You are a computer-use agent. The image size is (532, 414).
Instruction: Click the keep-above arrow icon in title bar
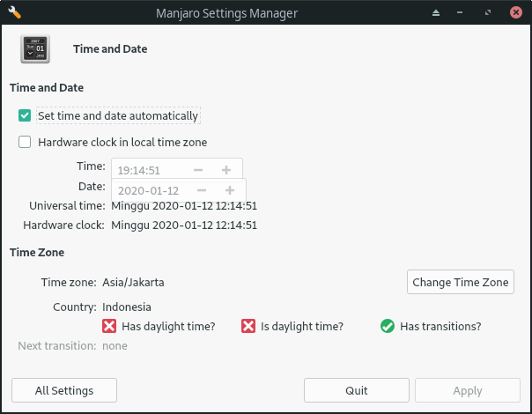(436, 13)
